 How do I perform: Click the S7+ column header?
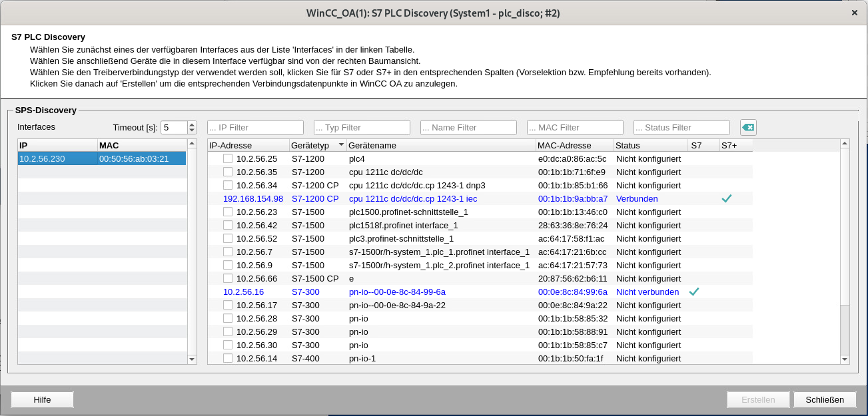pyautogui.click(x=736, y=145)
